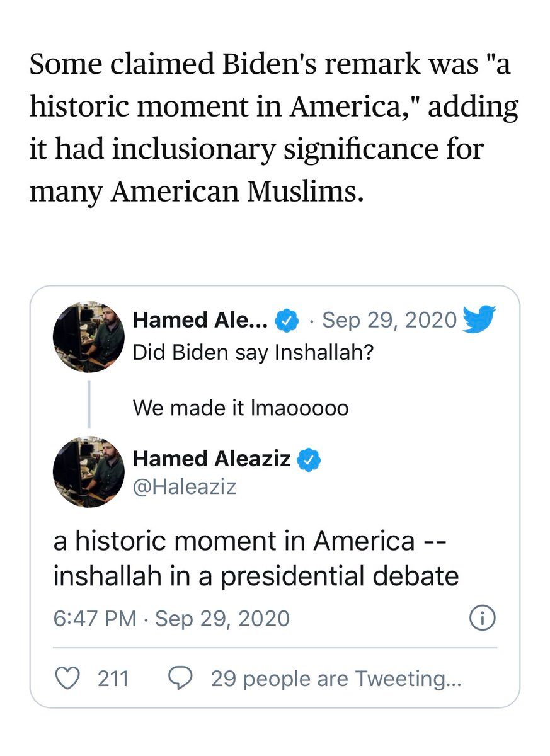
Task: Click the vertical thread connector line
Action: tap(88, 404)
